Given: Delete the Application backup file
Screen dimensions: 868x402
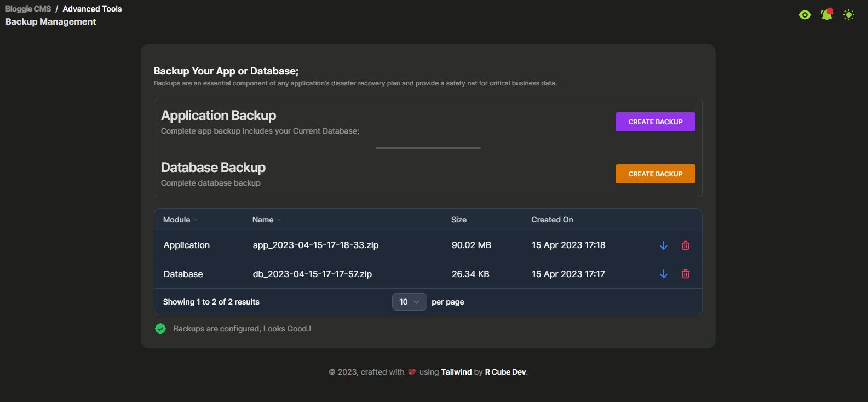Looking at the screenshot, I should tap(685, 245).
